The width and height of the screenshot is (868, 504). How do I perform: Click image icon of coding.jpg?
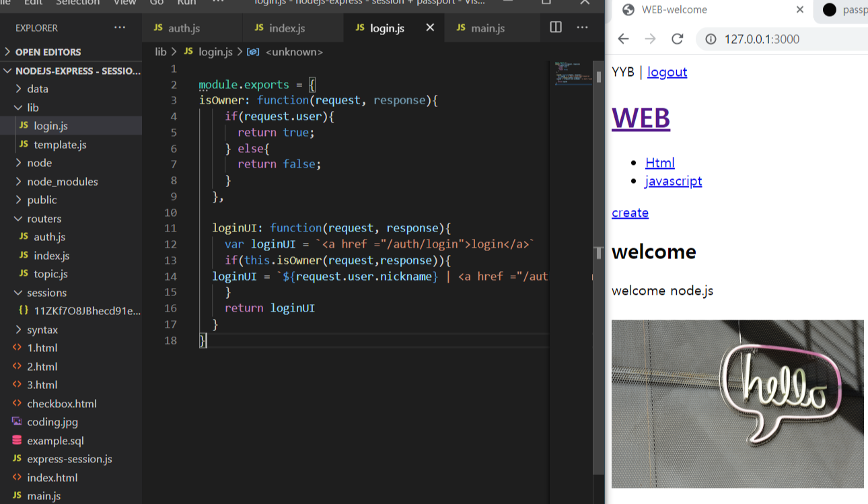[x=17, y=422]
